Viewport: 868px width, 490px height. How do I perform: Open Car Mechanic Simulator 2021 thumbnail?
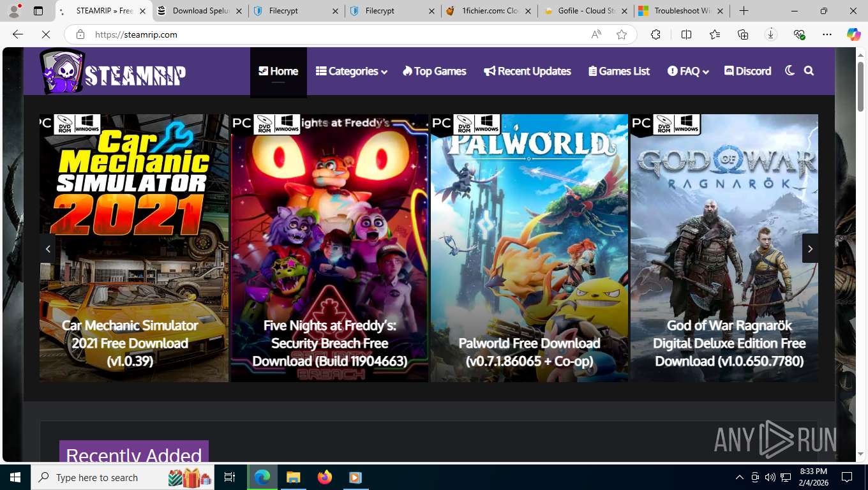134,248
